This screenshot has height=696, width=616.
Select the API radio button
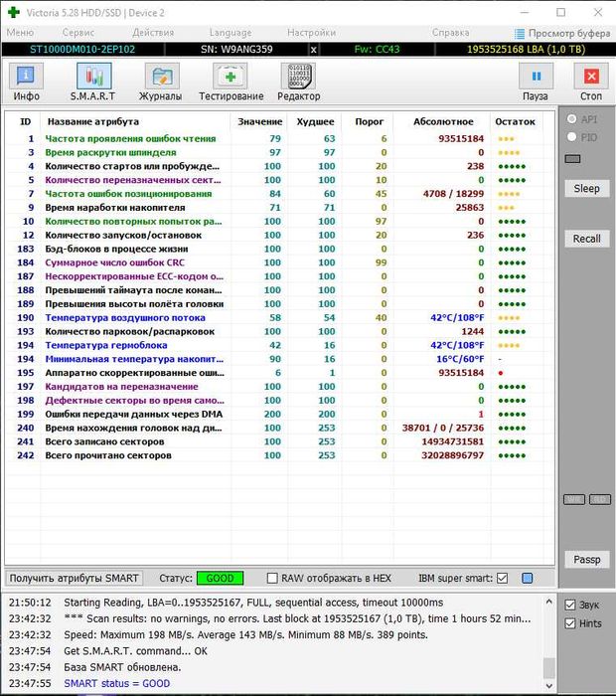[571, 119]
